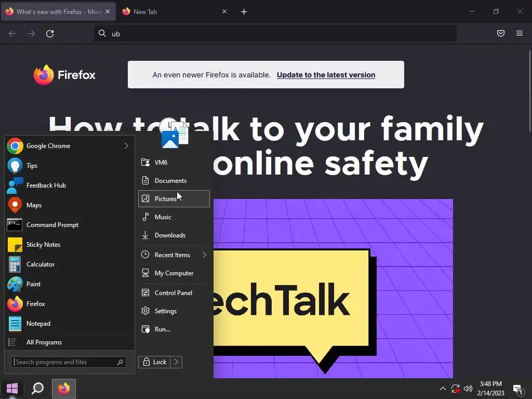Expand the Google Chrome jump list arrow
Viewport: 532px width, 399px height.
coord(127,146)
